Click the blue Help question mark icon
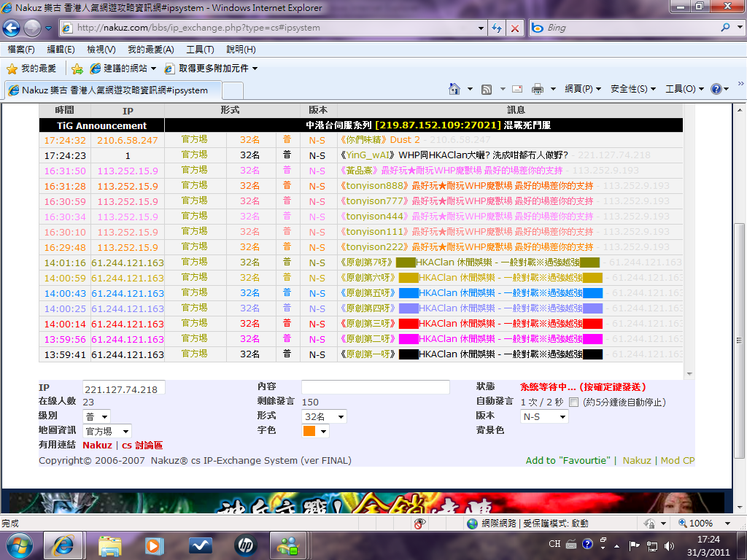Image resolution: width=747 pixels, height=560 pixels. coord(716,89)
